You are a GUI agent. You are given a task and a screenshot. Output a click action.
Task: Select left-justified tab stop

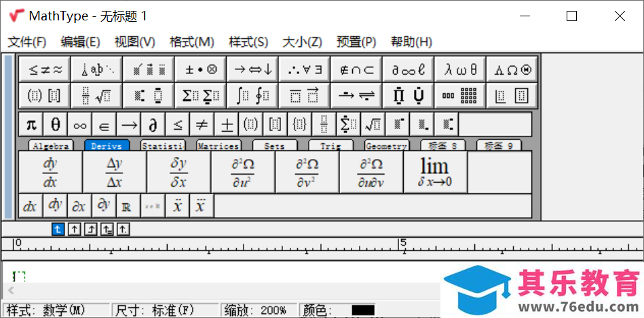click(x=58, y=229)
